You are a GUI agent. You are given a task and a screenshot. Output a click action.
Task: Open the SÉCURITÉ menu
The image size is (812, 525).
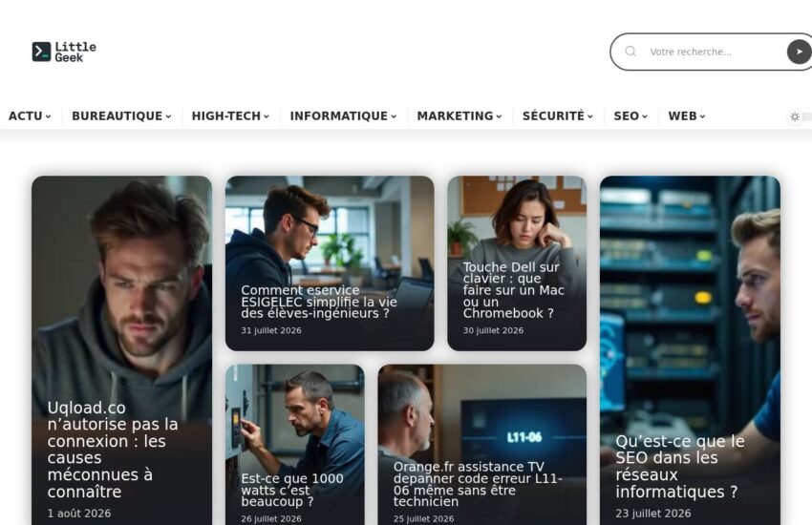[x=558, y=115]
